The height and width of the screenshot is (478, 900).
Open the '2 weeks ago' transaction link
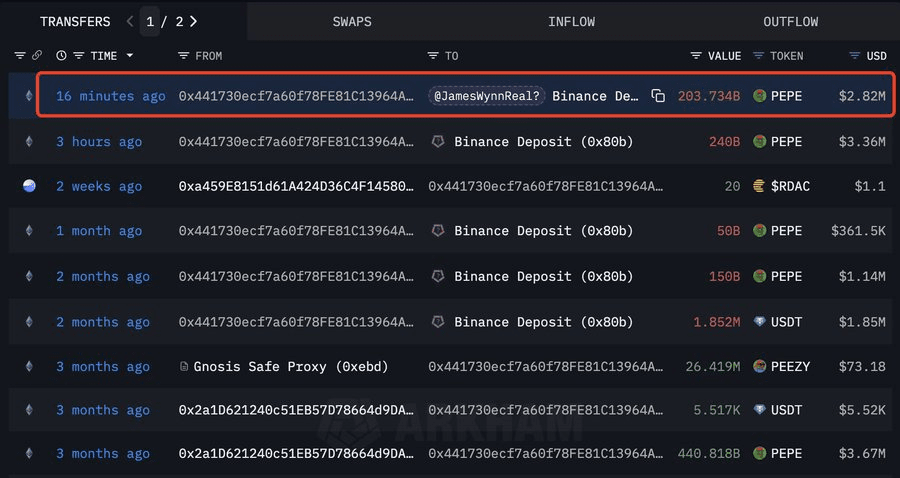(x=99, y=186)
